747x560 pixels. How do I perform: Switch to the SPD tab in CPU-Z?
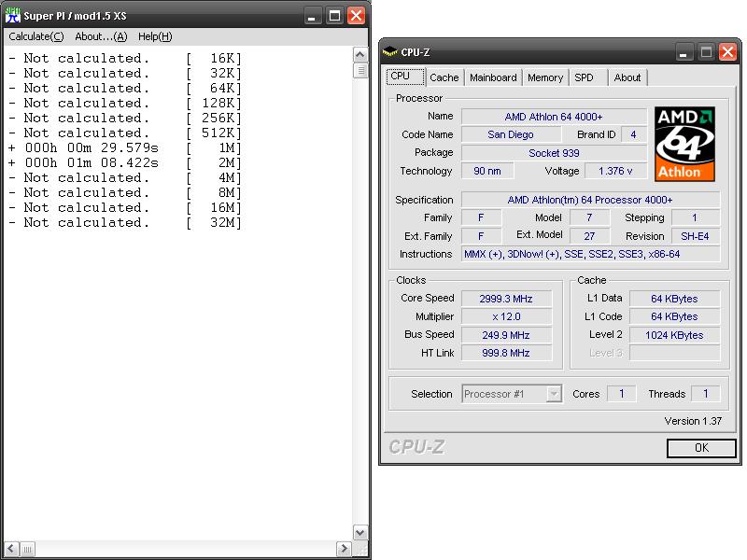click(x=588, y=77)
